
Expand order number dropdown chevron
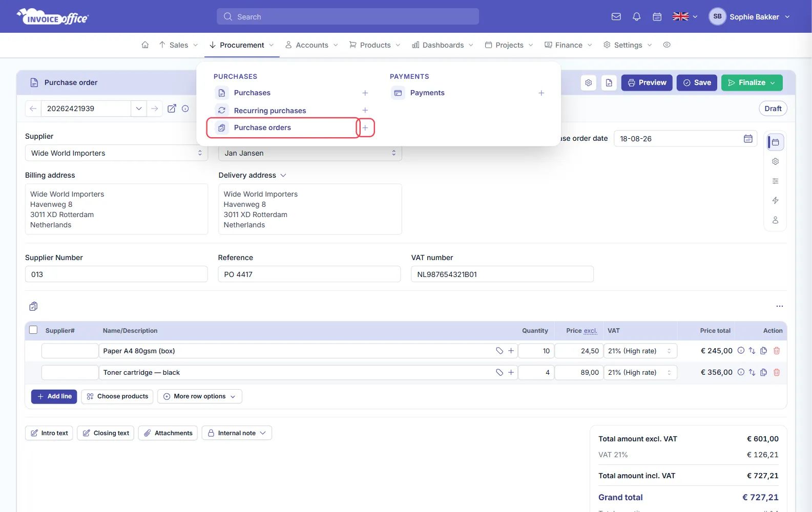pos(139,109)
